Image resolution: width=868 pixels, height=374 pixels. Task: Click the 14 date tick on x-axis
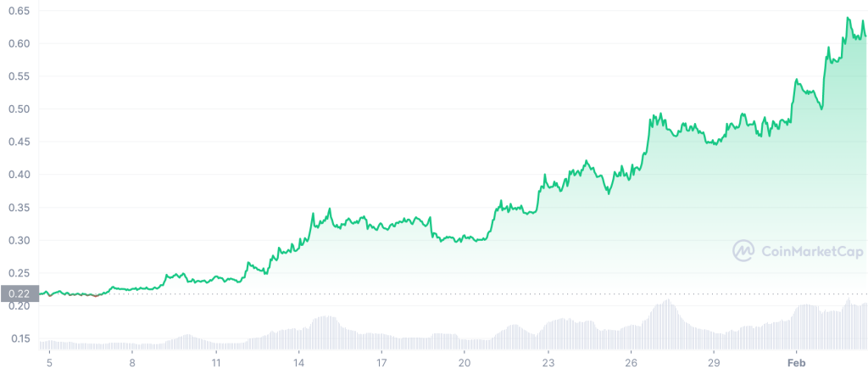298,363
